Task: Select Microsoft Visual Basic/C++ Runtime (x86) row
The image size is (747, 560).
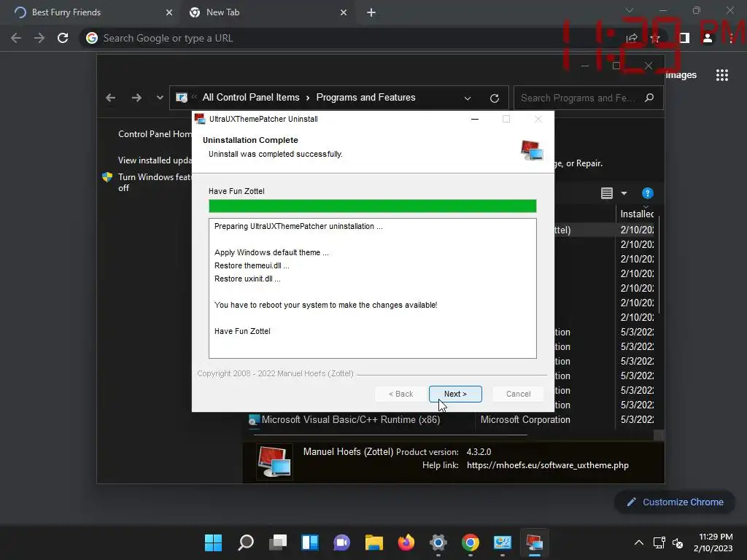Action: pos(351,419)
